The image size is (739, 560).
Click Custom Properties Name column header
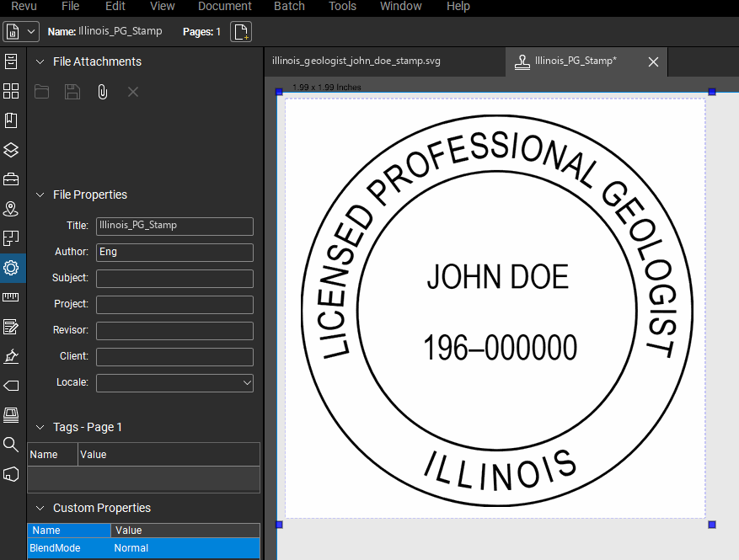pos(69,531)
